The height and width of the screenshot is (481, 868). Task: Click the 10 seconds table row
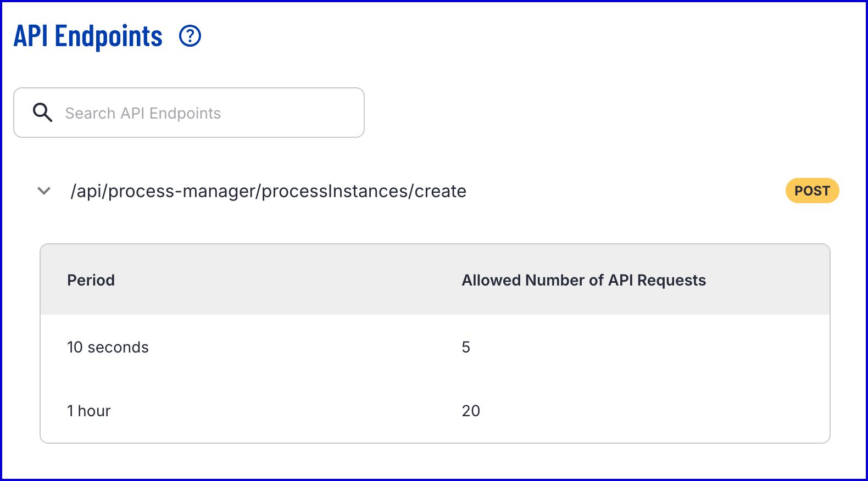tap(435, 347)
